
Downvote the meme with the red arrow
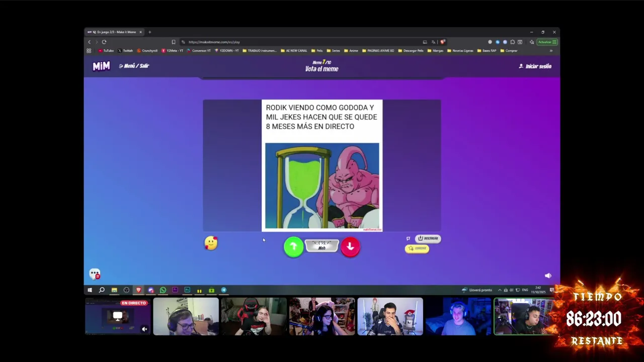coord(350,246)
